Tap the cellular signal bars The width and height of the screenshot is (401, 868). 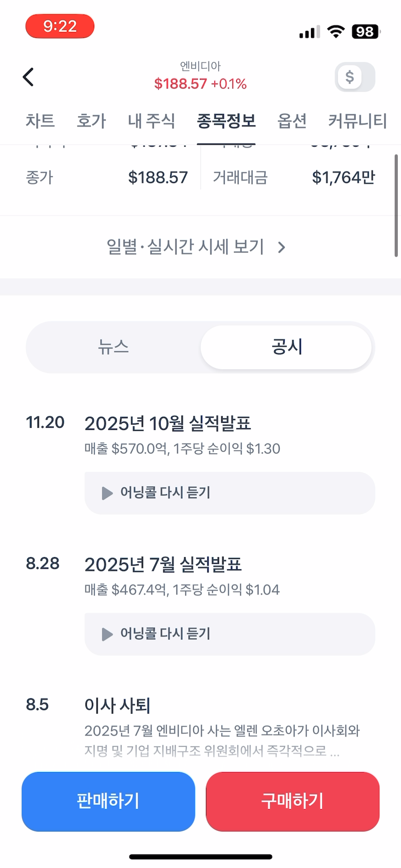[x=310, y=32]
